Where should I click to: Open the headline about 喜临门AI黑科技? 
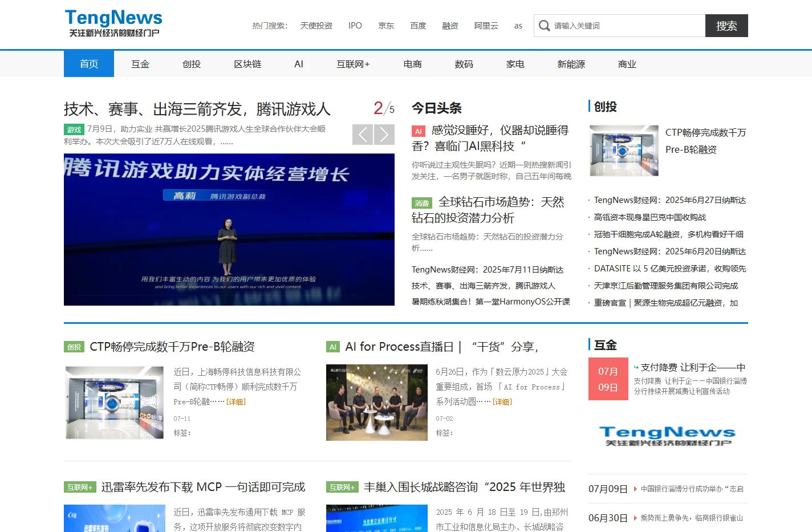tap(490, 138)
